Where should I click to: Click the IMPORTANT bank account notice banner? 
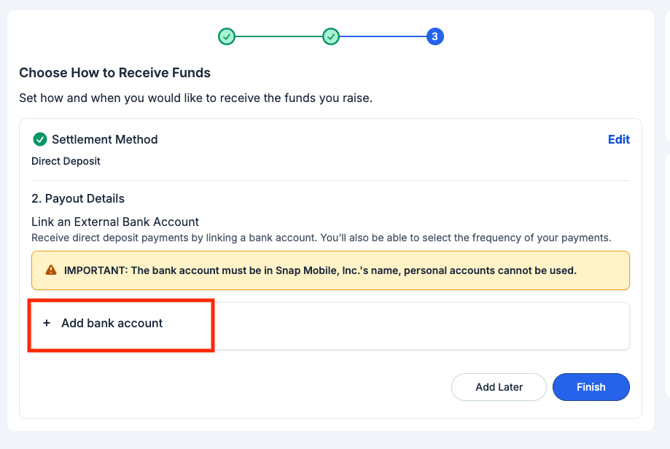(x=330, y=270)
